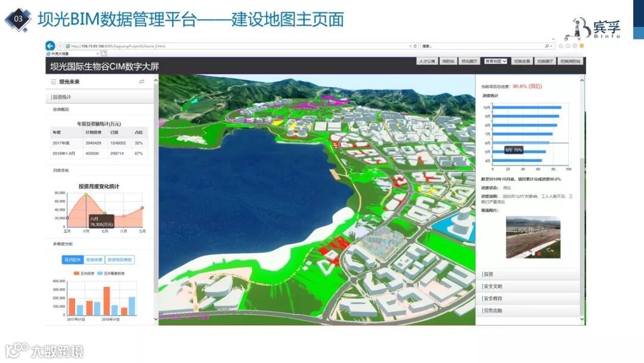Click the hamburger menu icon beside 坝光未来
The width and height of the screenshot is (644, 363).
(x=54, y=82)
